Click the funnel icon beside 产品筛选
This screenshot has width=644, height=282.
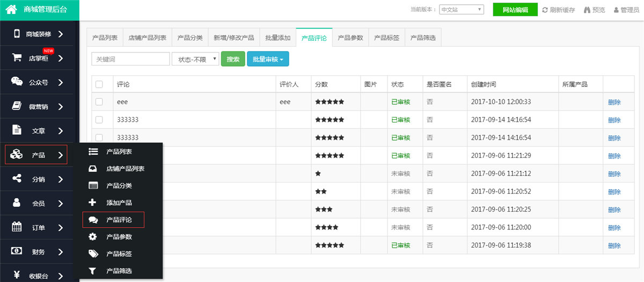click(93, 271)
